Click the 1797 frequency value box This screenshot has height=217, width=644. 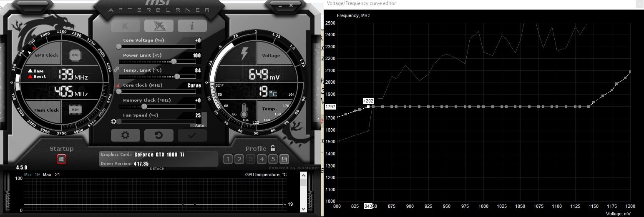click(330, 107)
